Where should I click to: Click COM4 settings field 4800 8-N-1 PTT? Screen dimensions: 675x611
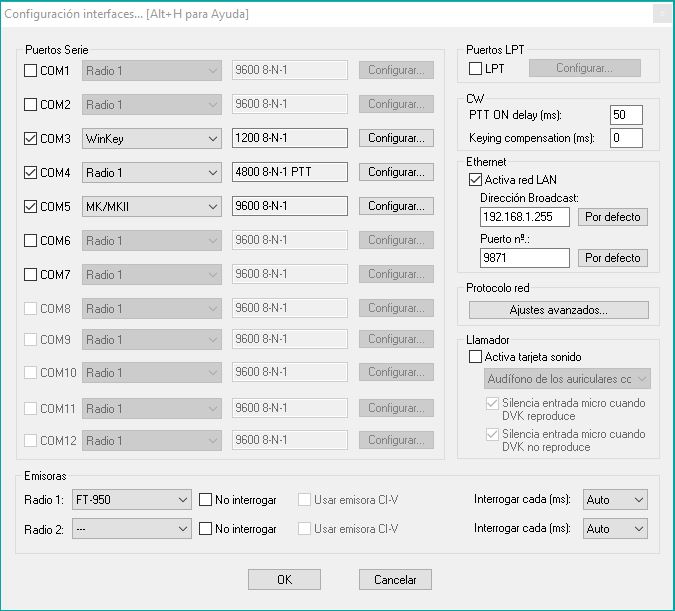290,172
